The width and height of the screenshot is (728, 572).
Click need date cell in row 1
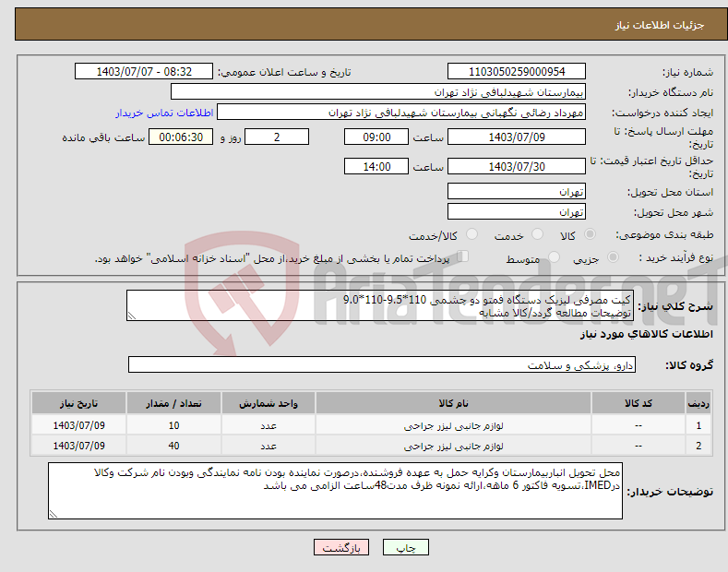79,425
